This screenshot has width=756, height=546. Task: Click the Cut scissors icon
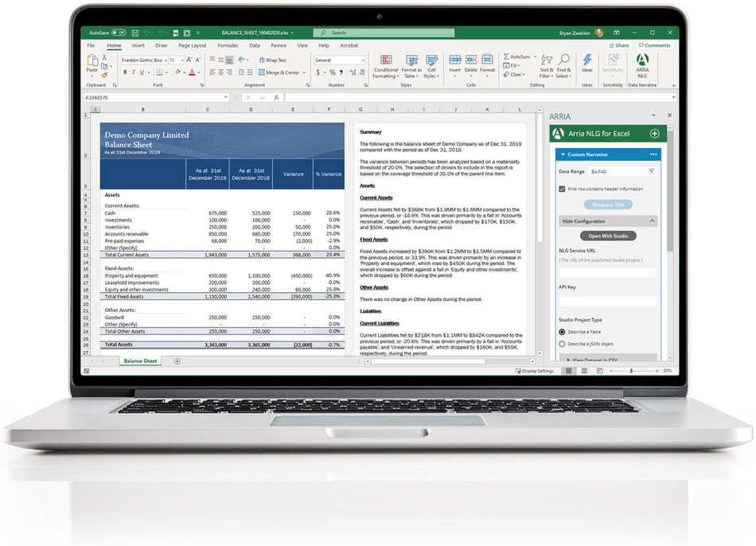pos(104,57)
